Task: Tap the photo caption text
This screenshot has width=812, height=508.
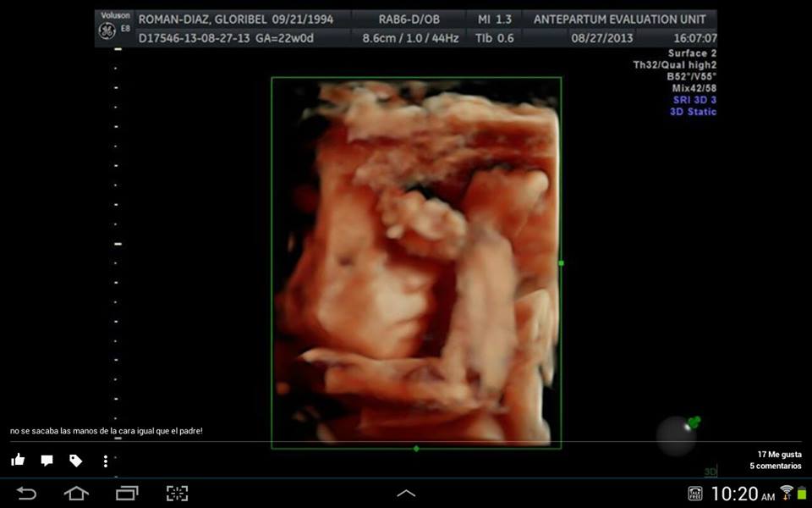Action: (x=107, y=431)
